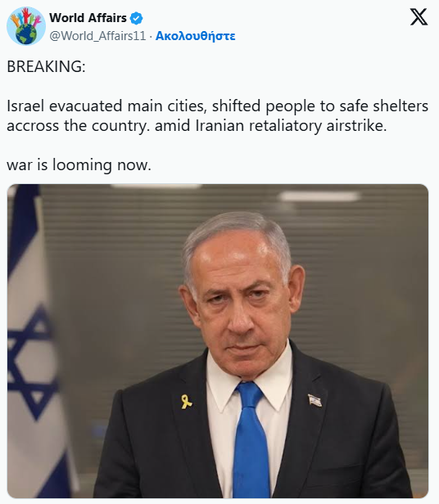Click the blue verified checkmark badge
Image resolution: width=439 pixels, height=504 pixels.
point(136,18)
